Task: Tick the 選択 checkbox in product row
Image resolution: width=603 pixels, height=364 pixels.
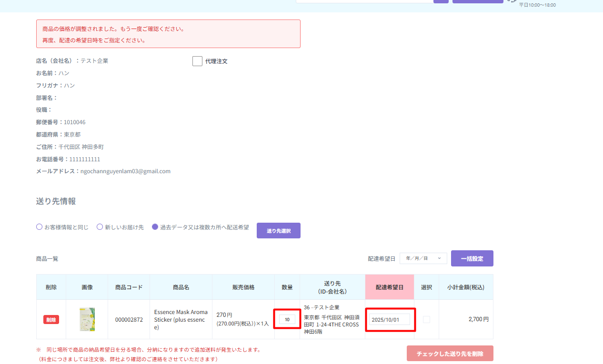Action: pyautogui.click(x=426, y=320)
